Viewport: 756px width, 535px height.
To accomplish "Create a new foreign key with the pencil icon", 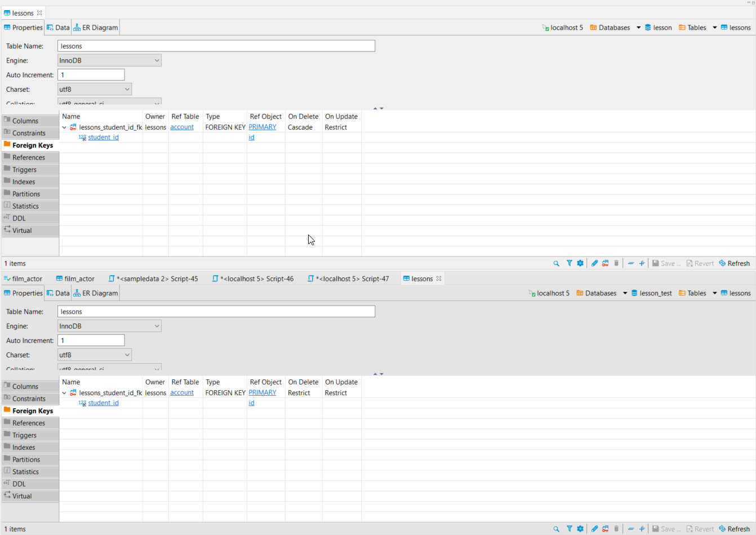I will coord(594,263).
